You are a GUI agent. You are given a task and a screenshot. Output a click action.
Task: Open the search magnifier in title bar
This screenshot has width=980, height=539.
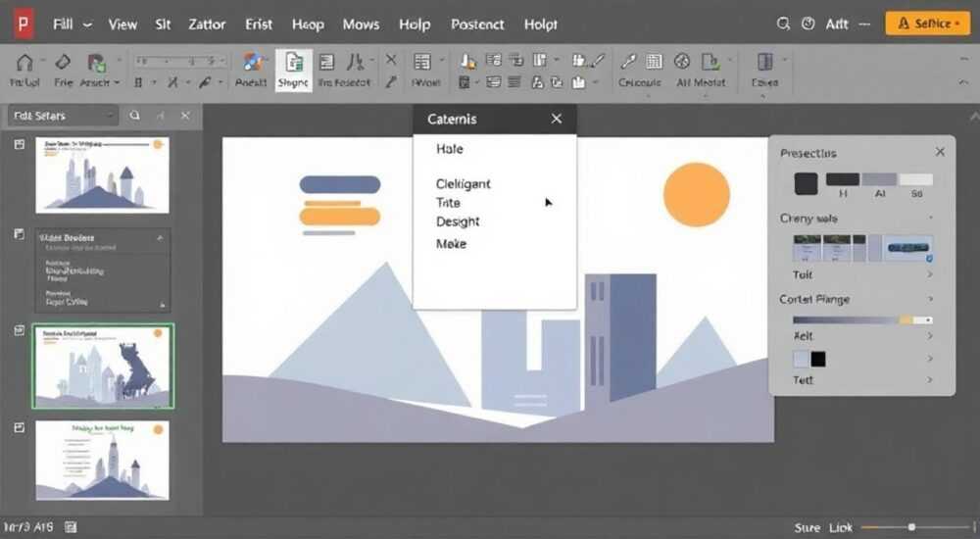782,24
